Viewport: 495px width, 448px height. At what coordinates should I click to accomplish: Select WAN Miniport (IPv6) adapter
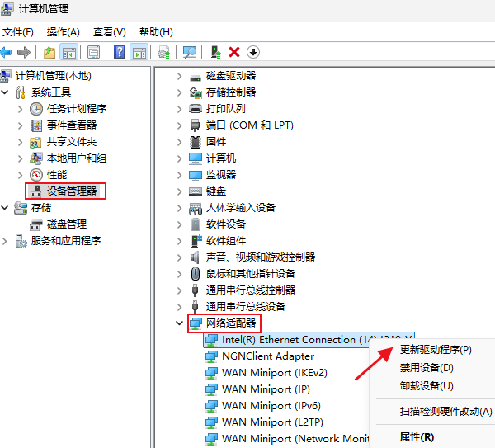[x=271, y=406]
